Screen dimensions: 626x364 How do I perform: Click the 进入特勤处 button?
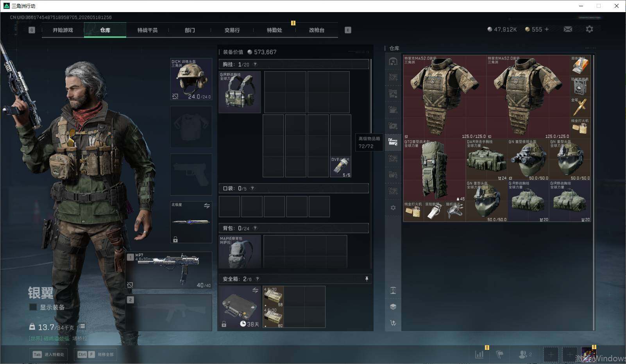[48, 355]
